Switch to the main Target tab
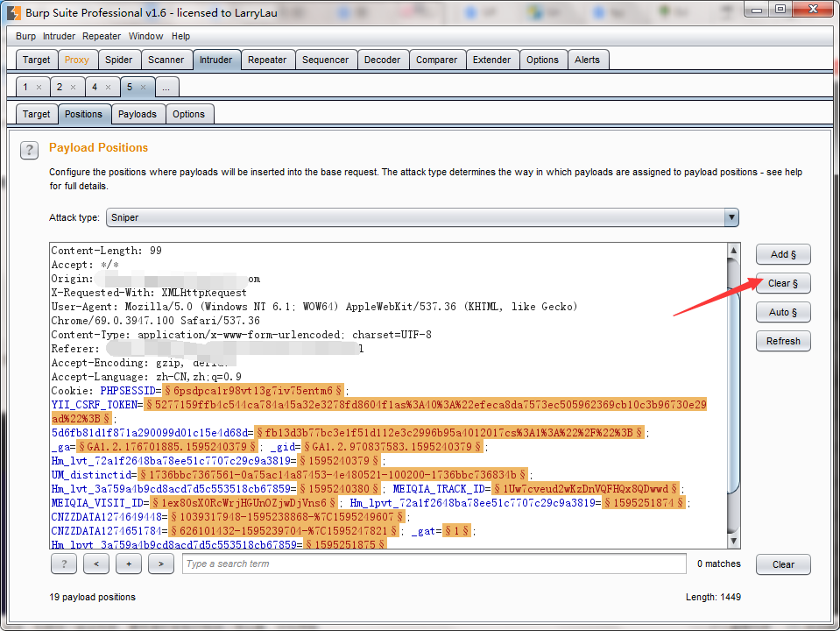840x631 pixels. point(37,60)
